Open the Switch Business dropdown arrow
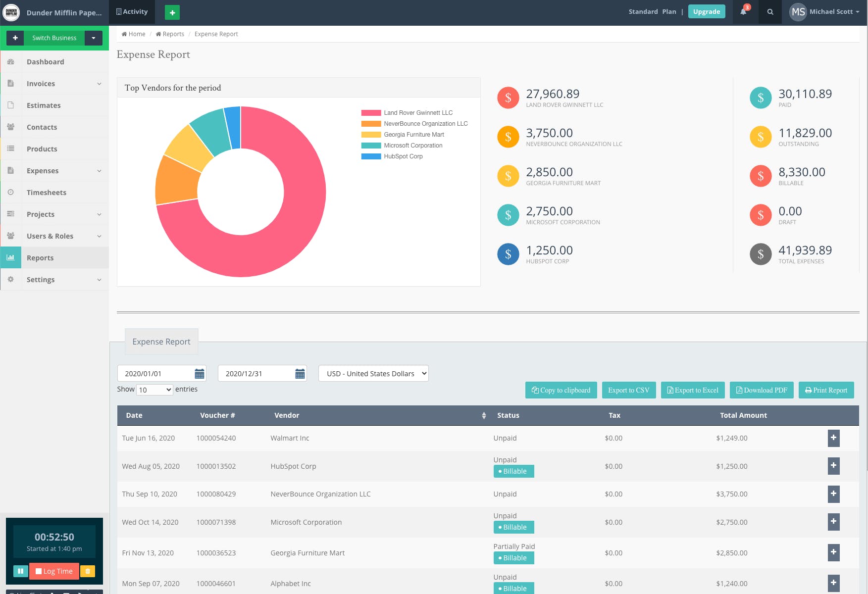The image size is (868, 594). coord(94,38)
